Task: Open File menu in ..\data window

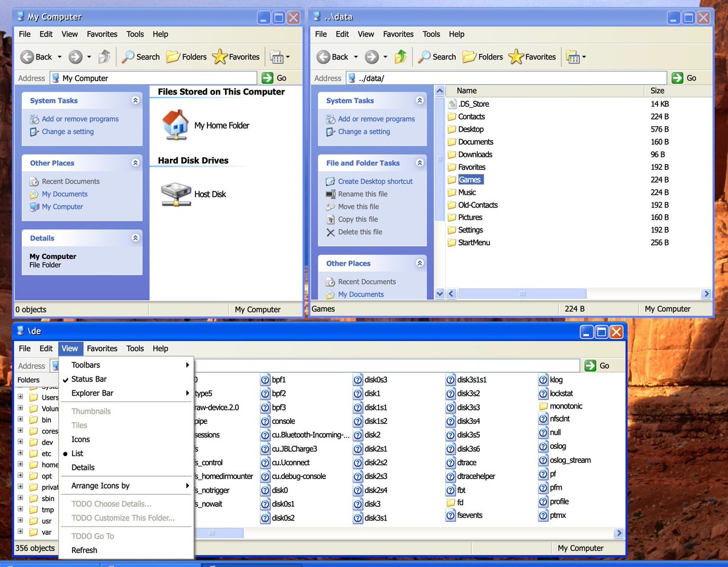Action: pyautogui.click(x=322, y=34)
